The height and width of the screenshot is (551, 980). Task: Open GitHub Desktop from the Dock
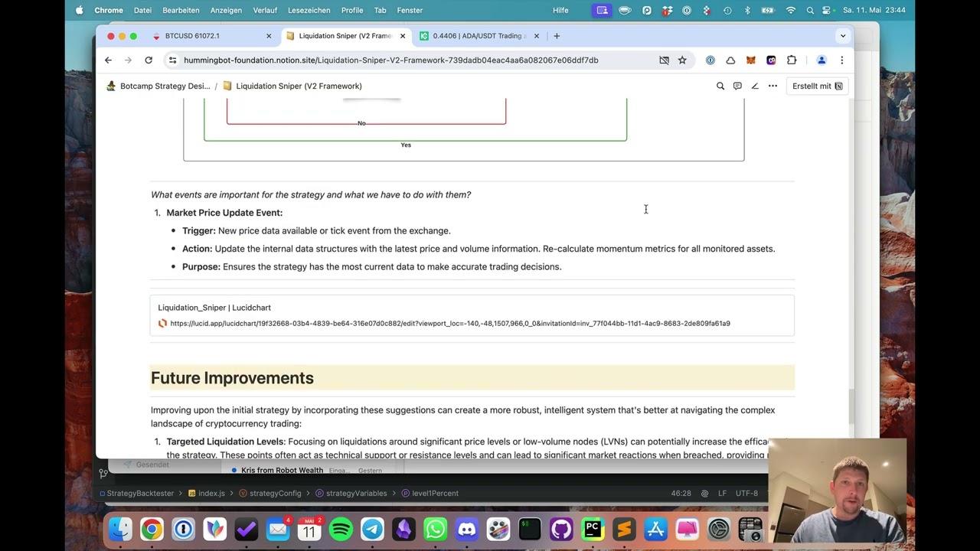(x=561, y=529)
